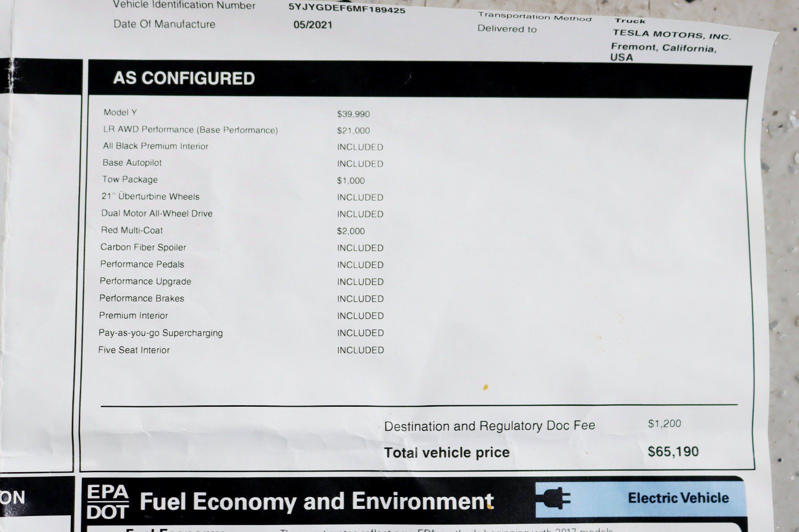This screenshot has width=799, height=532.
Task: Click 'Fuel Economy and Environment' heading
Action: (317, 502)
